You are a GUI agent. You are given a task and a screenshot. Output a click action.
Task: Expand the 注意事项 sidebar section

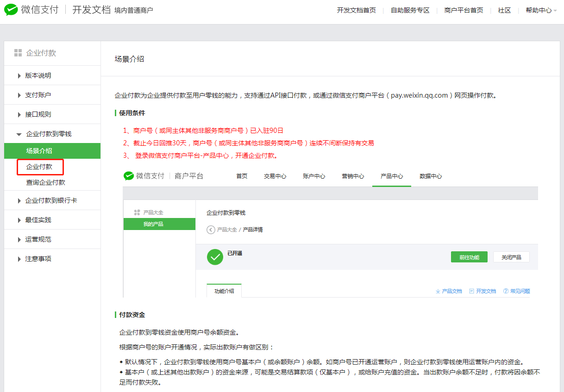coord(52,259)
